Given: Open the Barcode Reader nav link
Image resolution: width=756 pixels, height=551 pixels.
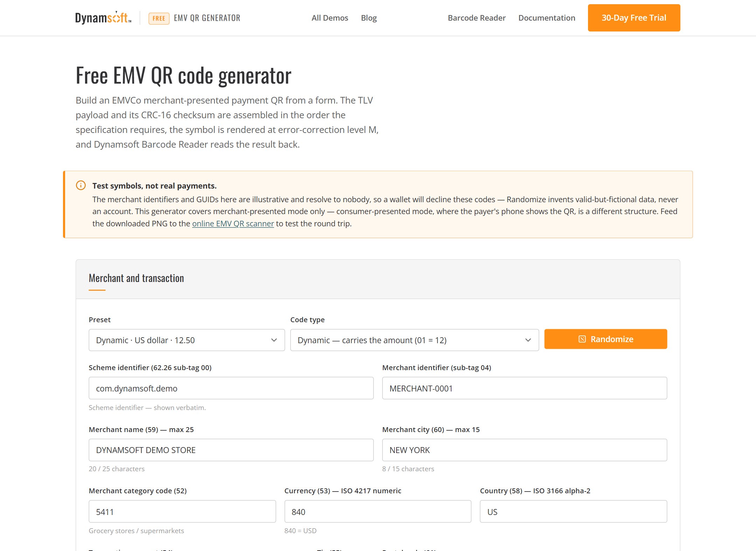Looking at the screenshot, I should pyautogui.click(x=477, y=18).
